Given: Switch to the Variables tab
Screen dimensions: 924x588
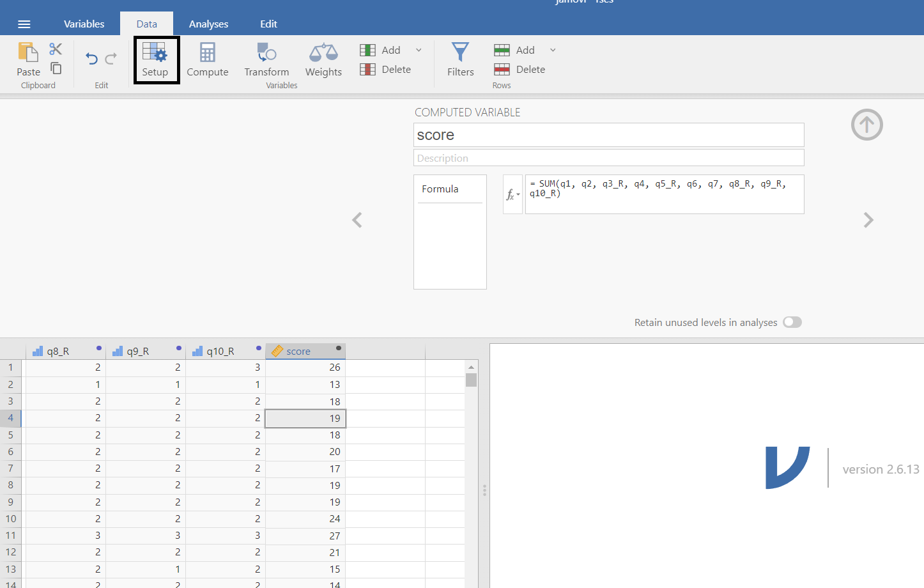Looking at the screenshot, I should coord(84,24).
